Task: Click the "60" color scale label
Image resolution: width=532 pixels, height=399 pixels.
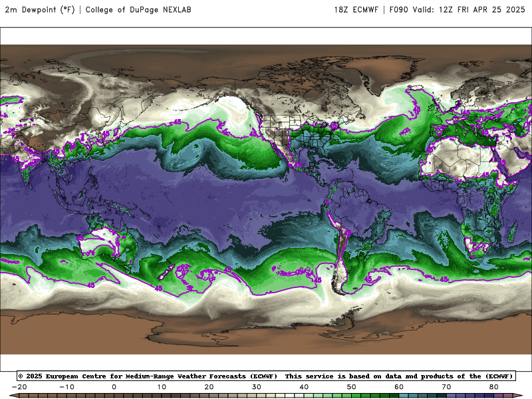Action: tap(399, 387)
